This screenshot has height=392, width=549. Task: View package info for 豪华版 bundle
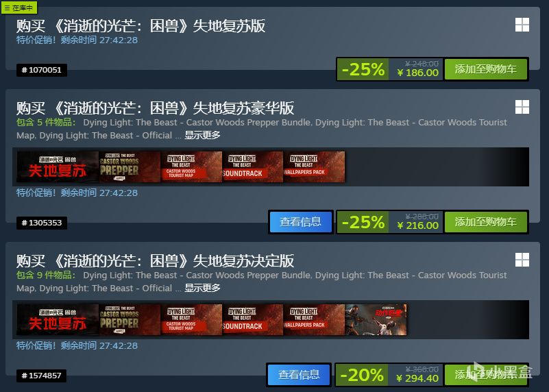point(300,222)
